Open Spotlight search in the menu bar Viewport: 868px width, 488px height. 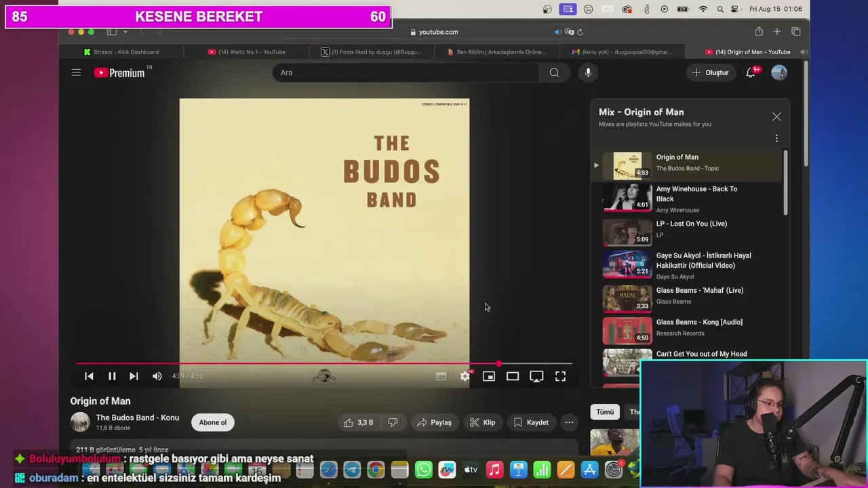point(720,9)
